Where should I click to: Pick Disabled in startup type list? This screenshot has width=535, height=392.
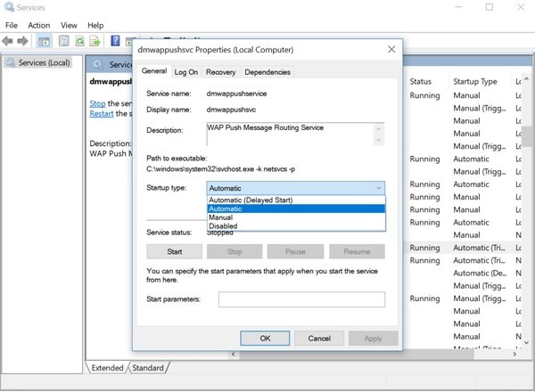coord(223,226)
